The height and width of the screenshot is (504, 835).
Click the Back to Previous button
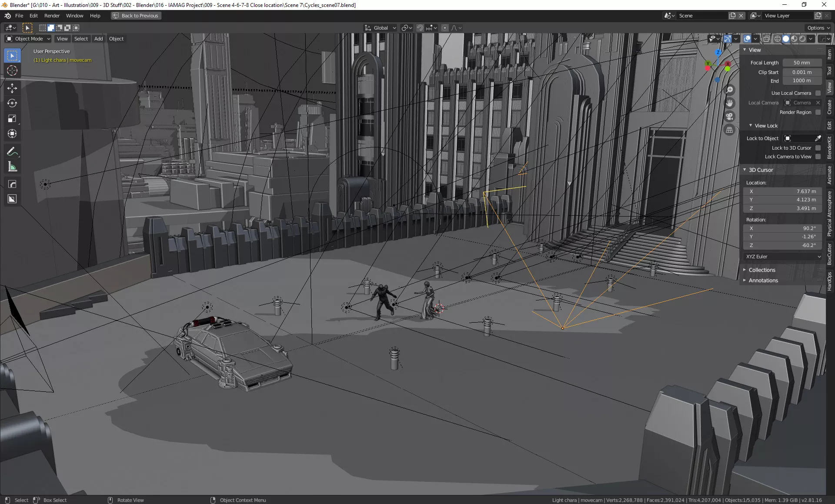pos(136,16)
